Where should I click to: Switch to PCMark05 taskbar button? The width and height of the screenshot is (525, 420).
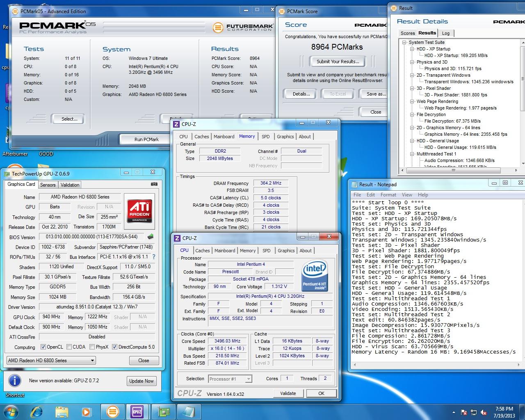point(112,411)
